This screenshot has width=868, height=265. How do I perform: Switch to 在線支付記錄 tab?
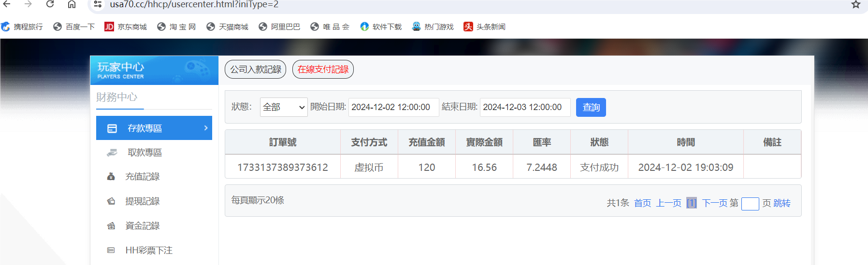tap(323, 70)
